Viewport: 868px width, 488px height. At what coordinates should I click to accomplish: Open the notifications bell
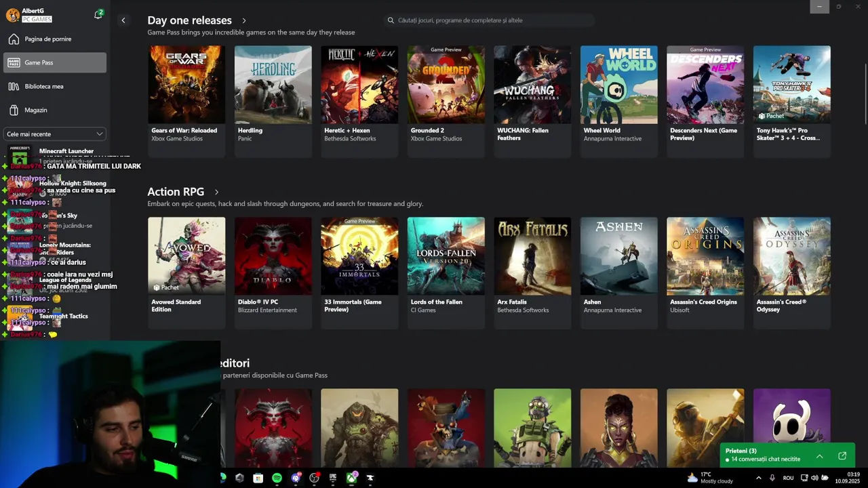[x=98, y=14]
